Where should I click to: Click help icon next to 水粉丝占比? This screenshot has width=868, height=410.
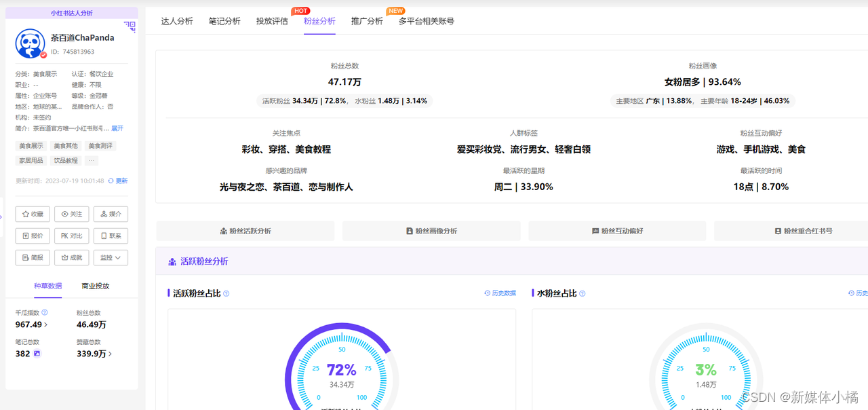[x=583, y=294]
